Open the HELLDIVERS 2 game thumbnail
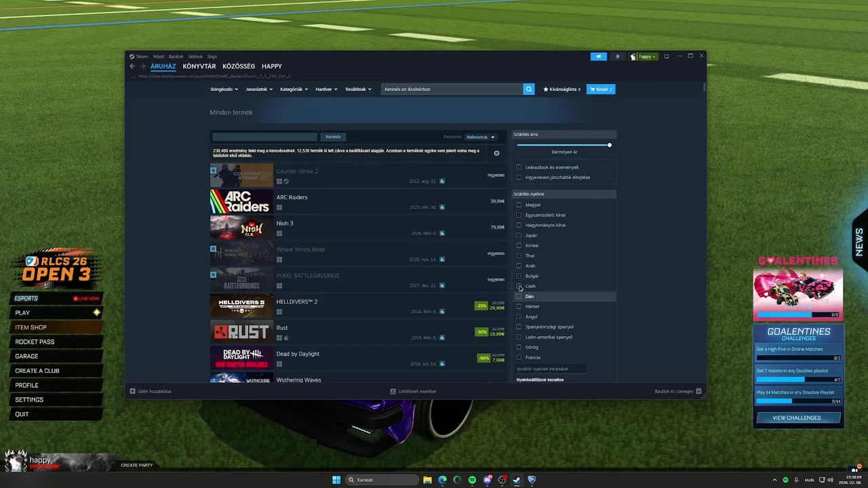The height and width of the screenshot is (488, 868). [x=241, y=306]
